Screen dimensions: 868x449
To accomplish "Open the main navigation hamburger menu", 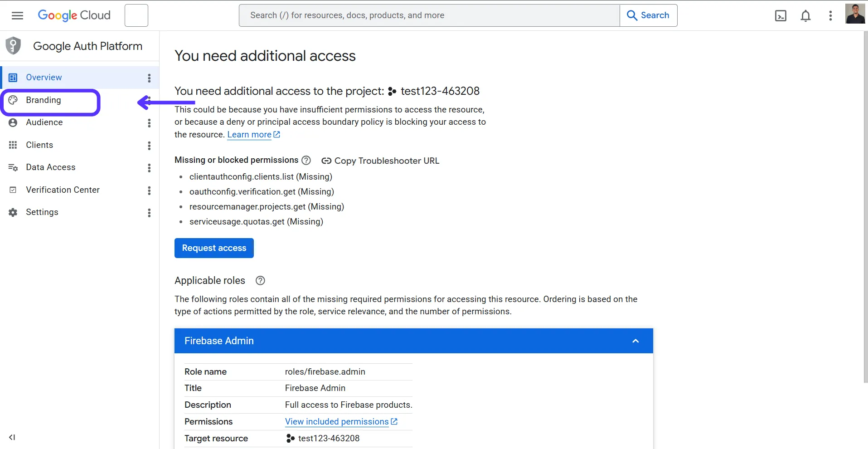I will [17, 15].
